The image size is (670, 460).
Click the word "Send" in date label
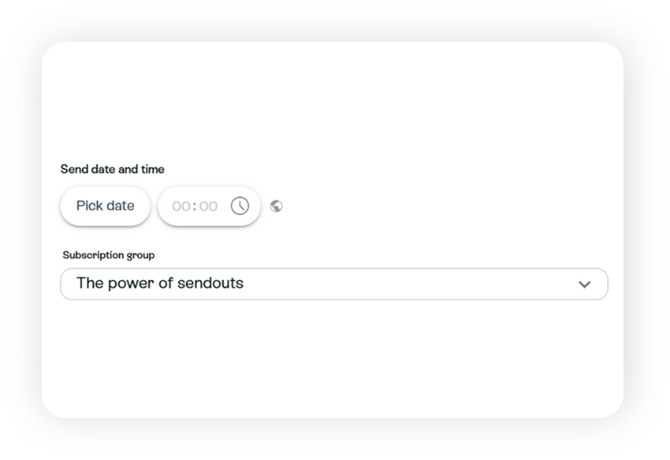(x=75, y=169)
